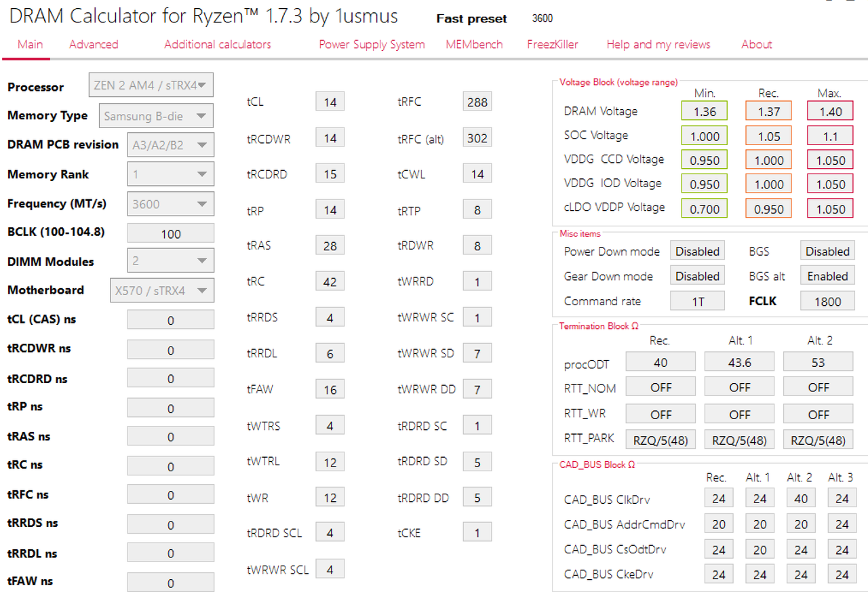Click RTT_PARK Rec. RZQ/5(48) value
Screen dimensions: 868x592
(x=660, y=439)
